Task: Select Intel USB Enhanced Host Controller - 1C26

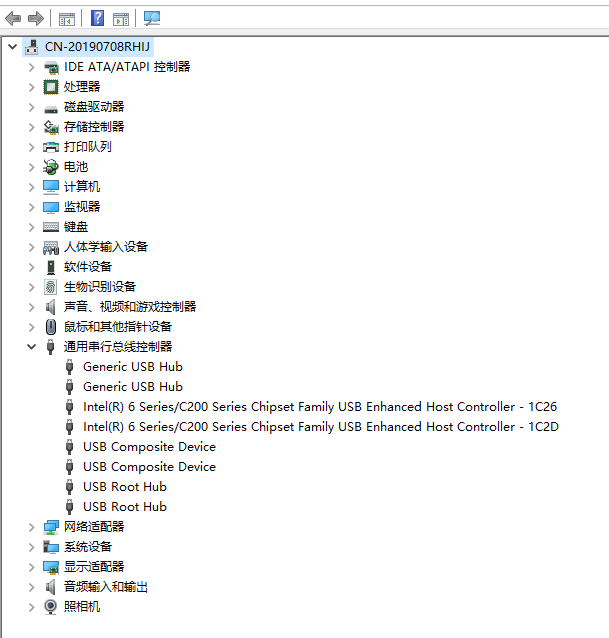Action: [320, 407]
